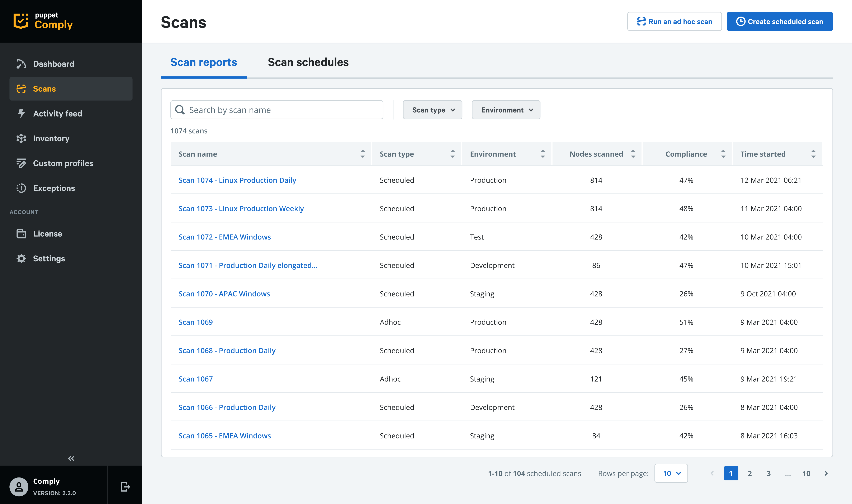This screenshot has width=852, height=504.
Task: Click the Exceptions clock icon
Action: click(x=21, y=188)
